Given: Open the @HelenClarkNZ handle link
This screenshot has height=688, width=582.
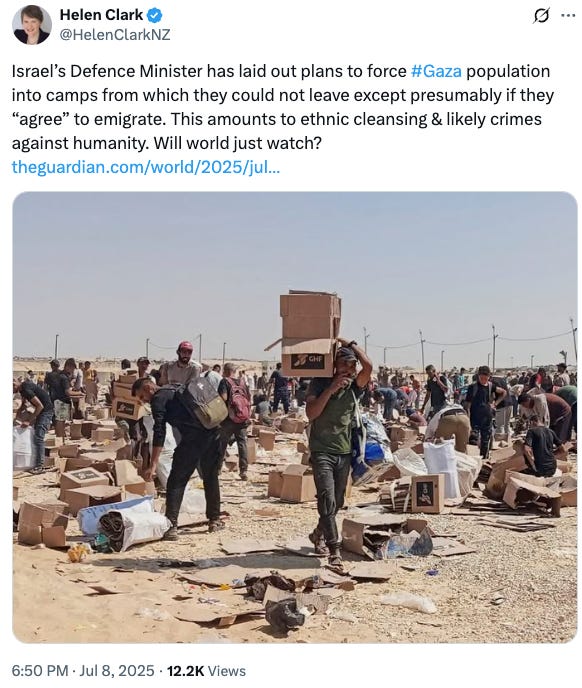Looking at the screenshot, I should 115,35.
